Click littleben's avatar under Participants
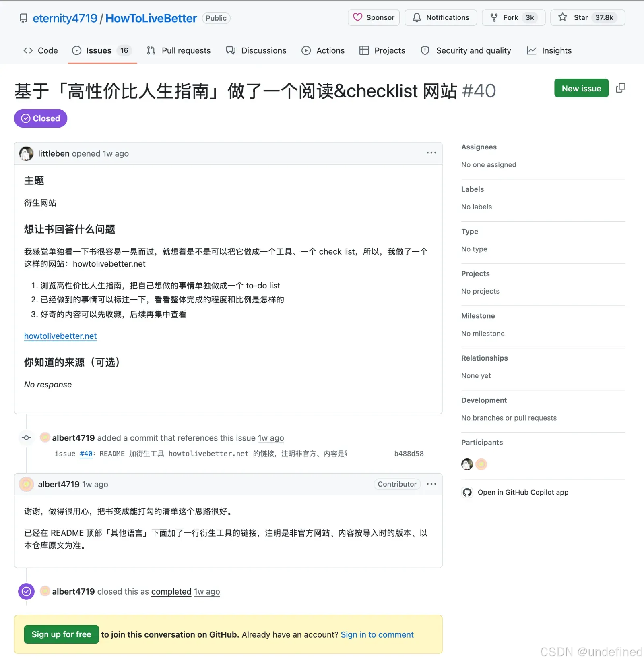 (x=467, y=464)
